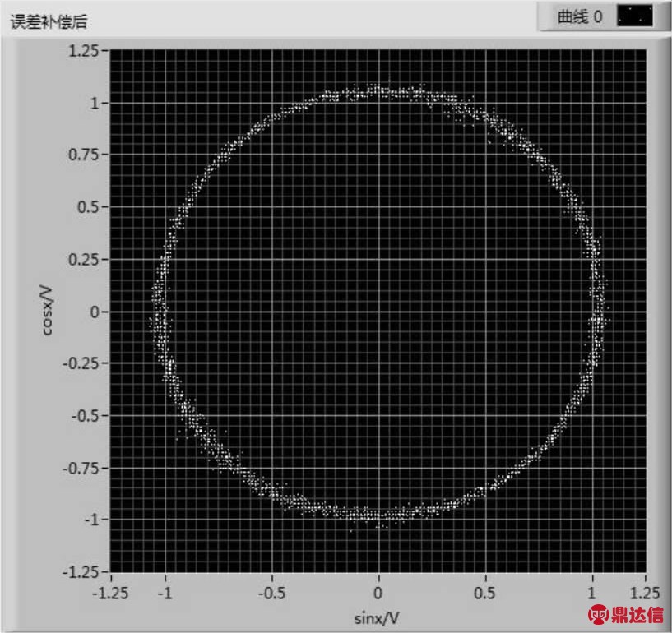Click the y-axis tick label 0.75

[x=84, y=155]
